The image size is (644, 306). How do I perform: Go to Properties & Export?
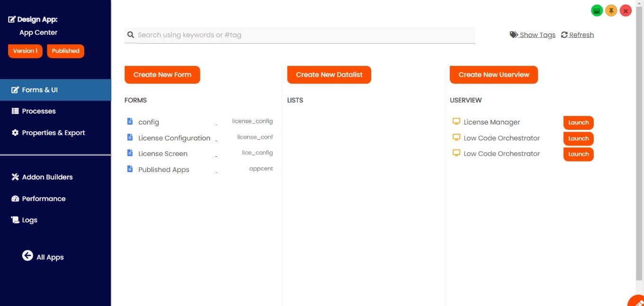tap(53, 133)
